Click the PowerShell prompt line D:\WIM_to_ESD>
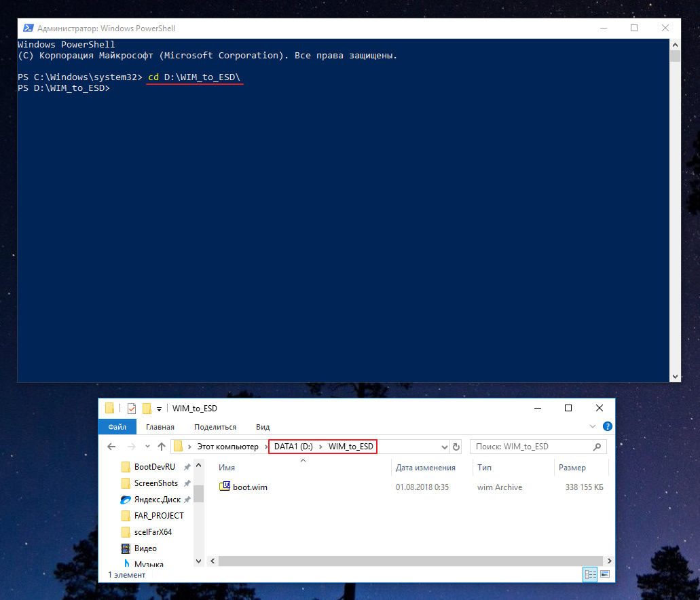 (64, 88)
